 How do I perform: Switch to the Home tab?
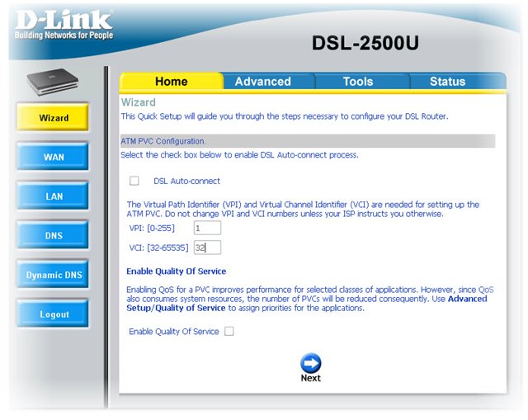pos(172,81)
